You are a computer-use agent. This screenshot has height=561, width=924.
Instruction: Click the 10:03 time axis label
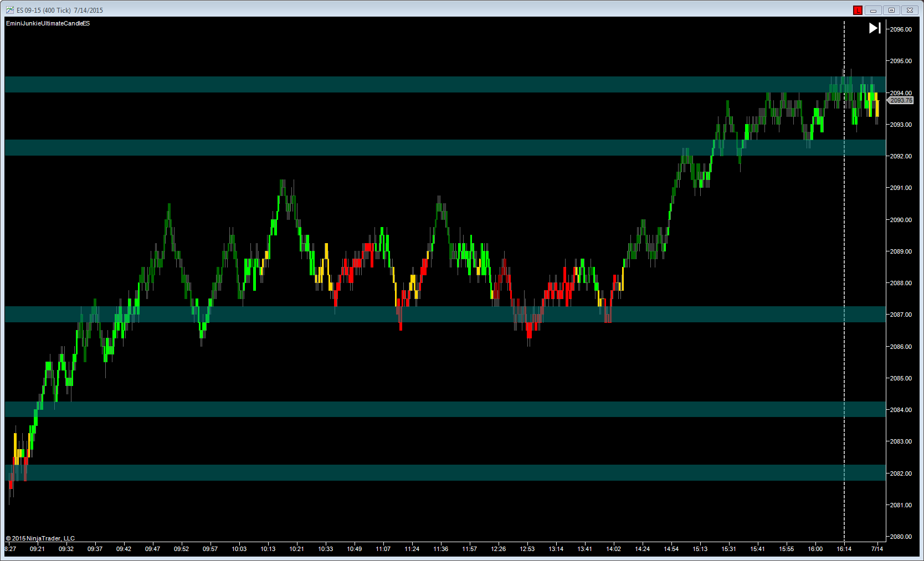point(239,549)
